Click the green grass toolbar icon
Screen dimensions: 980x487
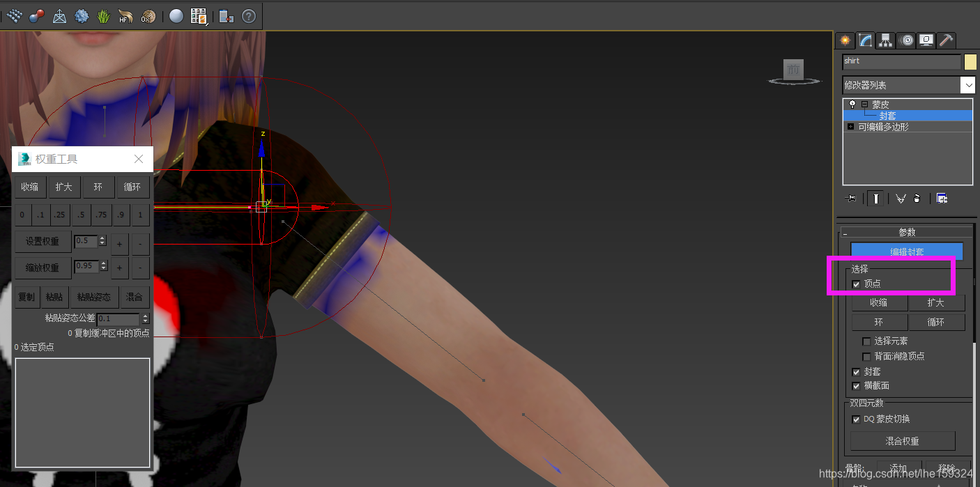pos(104,16)
